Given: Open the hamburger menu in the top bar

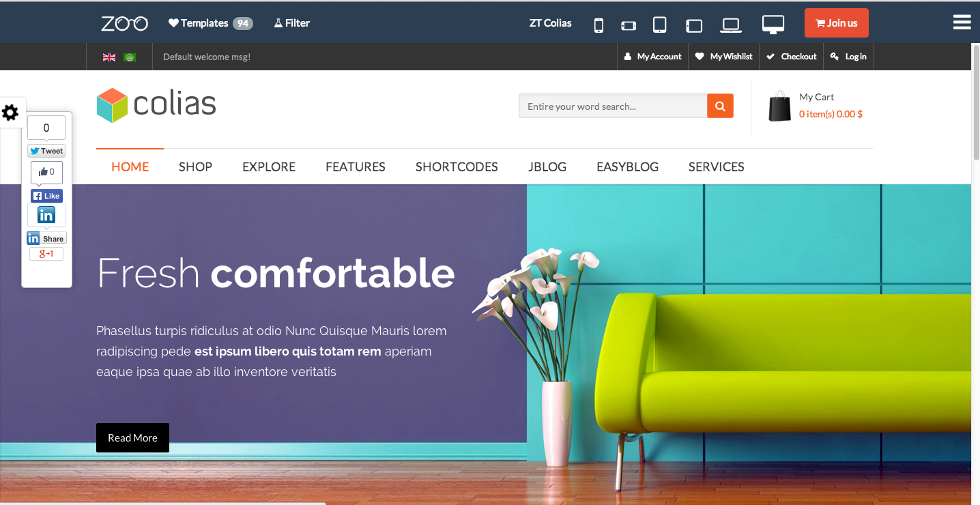Looking at the screenshot, I should coord(962,23).
